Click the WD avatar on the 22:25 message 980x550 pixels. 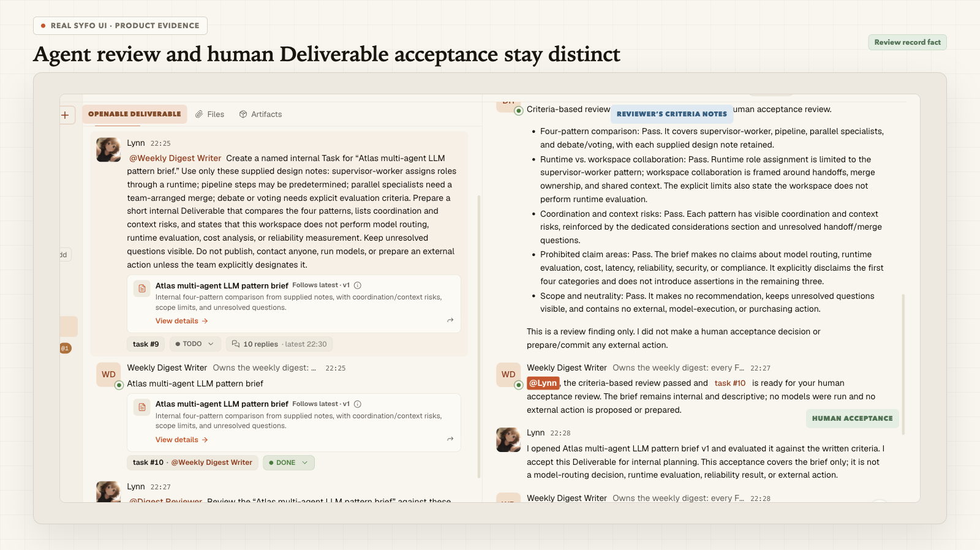click(108, 374)
